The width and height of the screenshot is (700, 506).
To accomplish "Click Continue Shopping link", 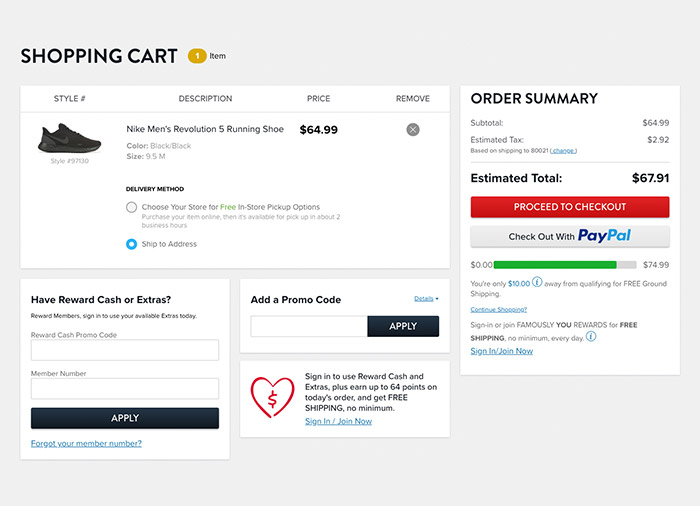I will (x=498, y=309).
